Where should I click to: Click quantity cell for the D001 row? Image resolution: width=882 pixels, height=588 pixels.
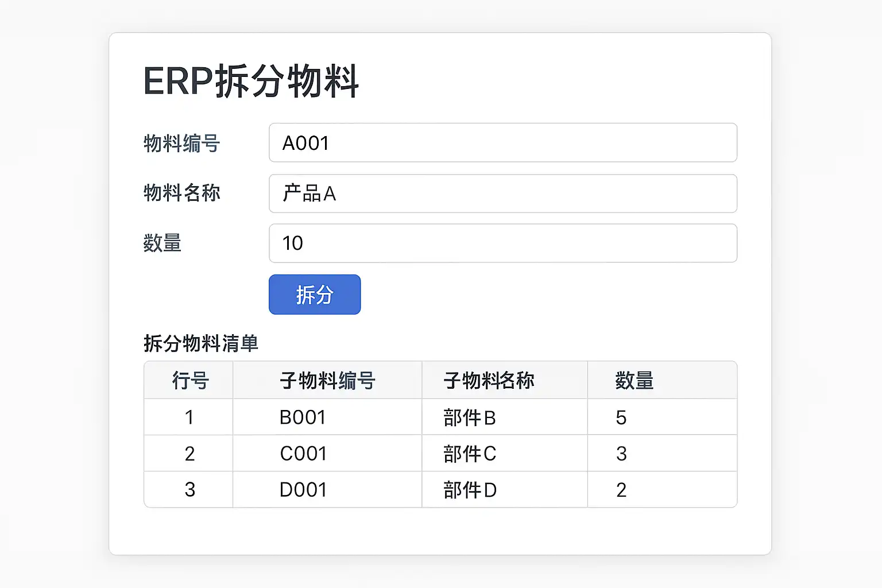pyautogui.click(x=662, y=489)
